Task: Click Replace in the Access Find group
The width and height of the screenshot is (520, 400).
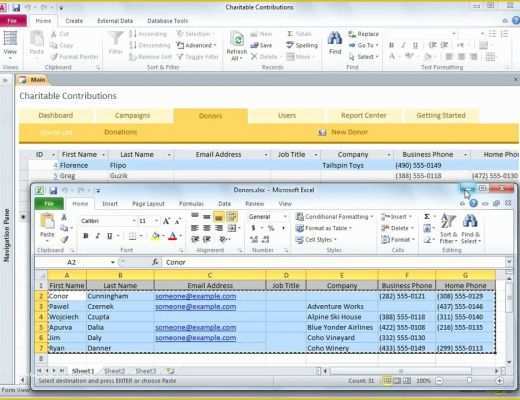Action: 363,34
